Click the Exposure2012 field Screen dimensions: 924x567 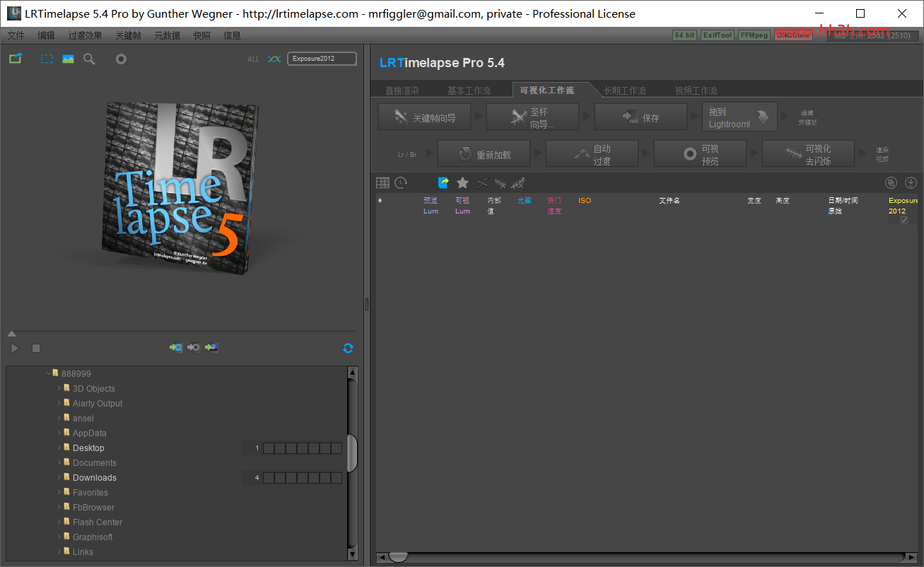point(322,59)
